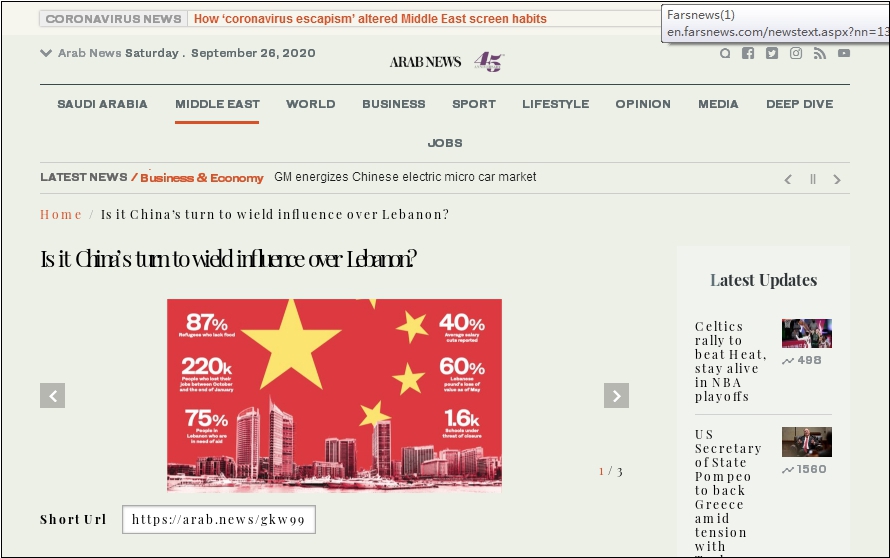Click the Celtics story thumbnail

807,333
